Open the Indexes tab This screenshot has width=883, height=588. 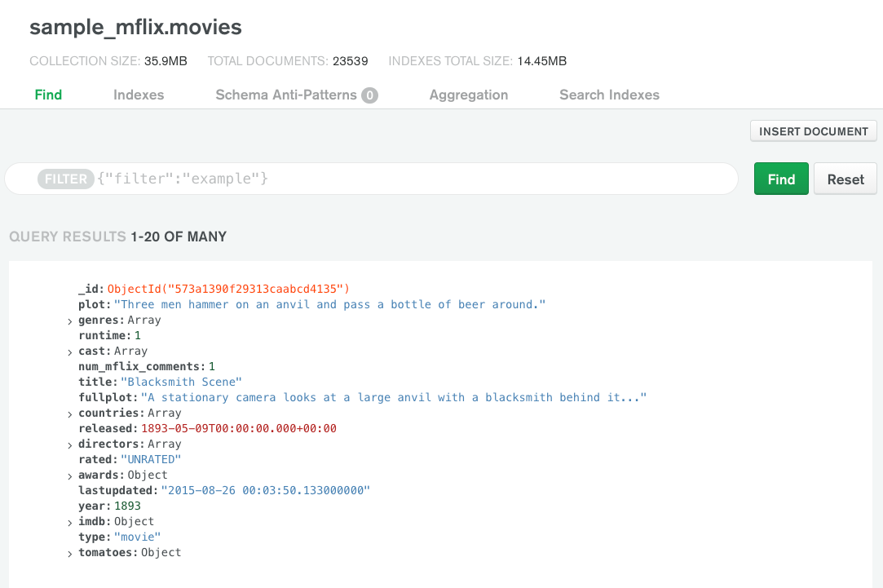[x=139, y=95]
